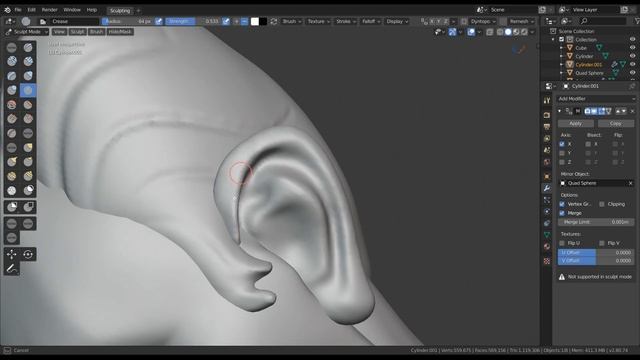Switch to solid viewport shading
This screenshot has height=360, width=640.
[508, 32]
